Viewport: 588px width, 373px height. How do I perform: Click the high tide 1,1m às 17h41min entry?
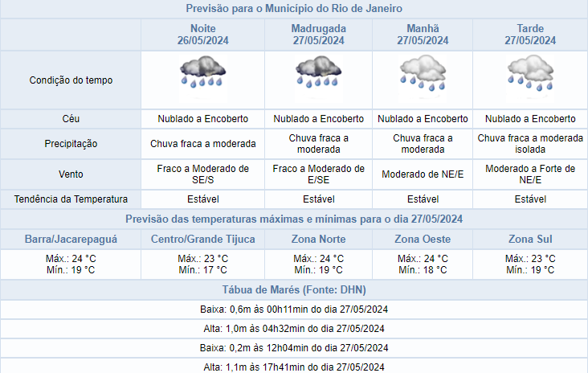pos(294,367)
